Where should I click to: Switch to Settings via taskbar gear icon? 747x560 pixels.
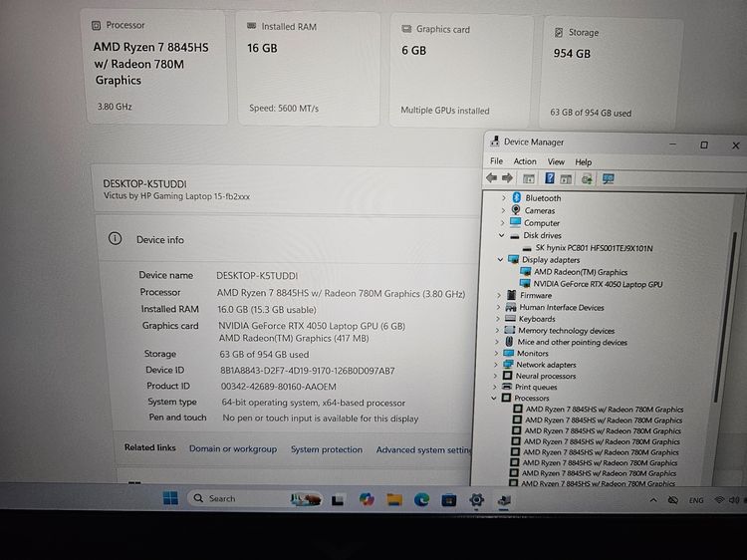[476, 499]
